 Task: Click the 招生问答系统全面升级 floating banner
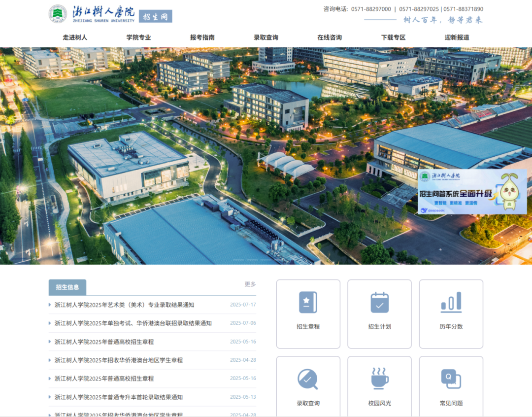pos(472,192)
